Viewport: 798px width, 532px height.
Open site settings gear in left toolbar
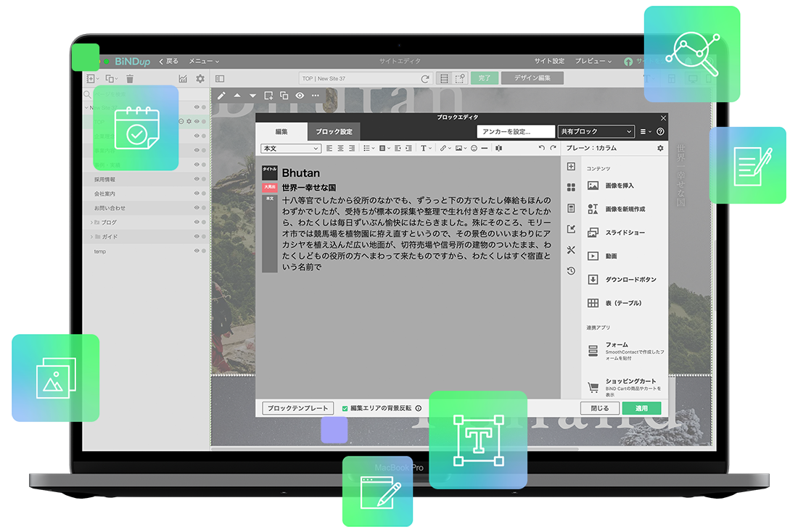200,78
